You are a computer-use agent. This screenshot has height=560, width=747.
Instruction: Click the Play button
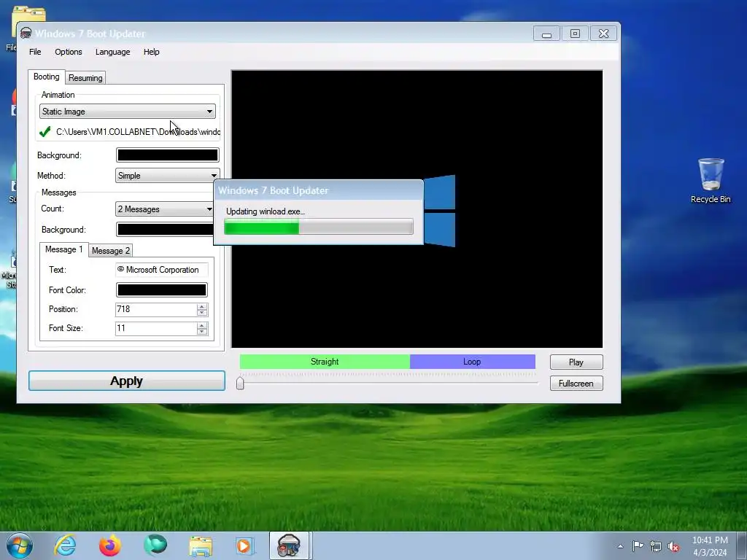(x=576, y=362)
